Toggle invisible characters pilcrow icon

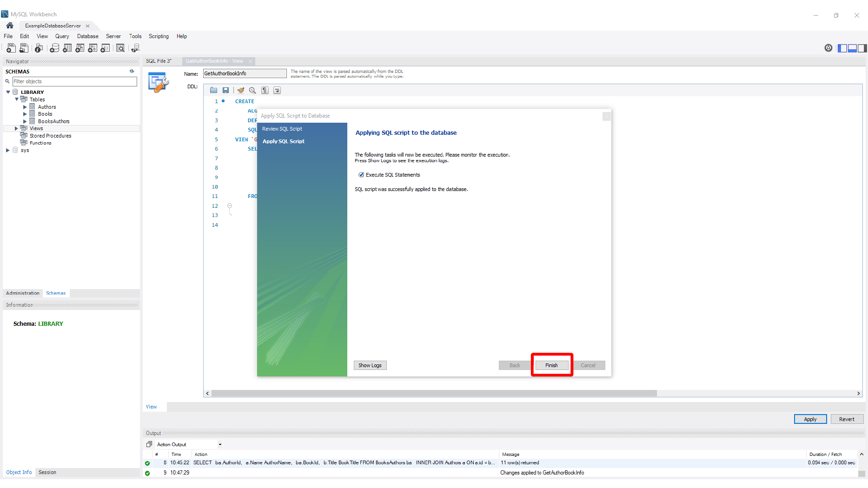tap(265, 90)
